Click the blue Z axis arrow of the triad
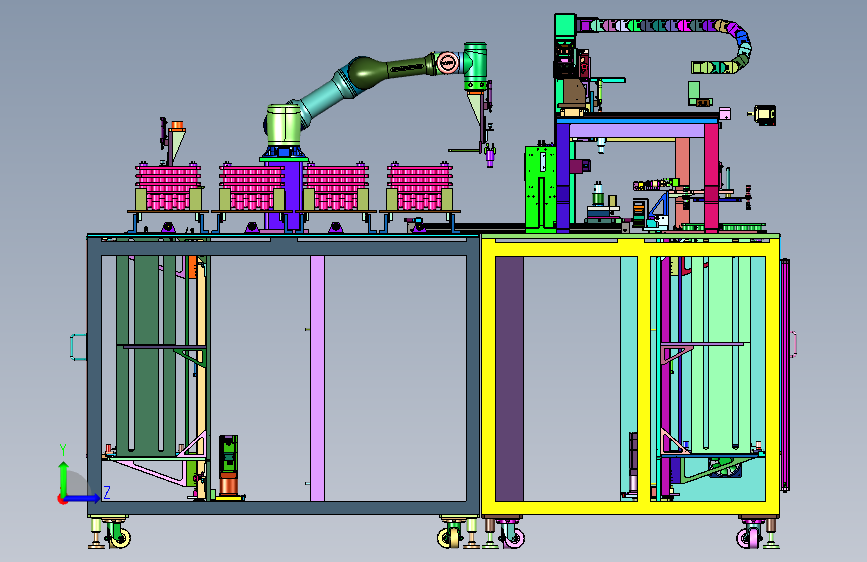This screenshot has width=867, height=562. [x=83, y=498]
